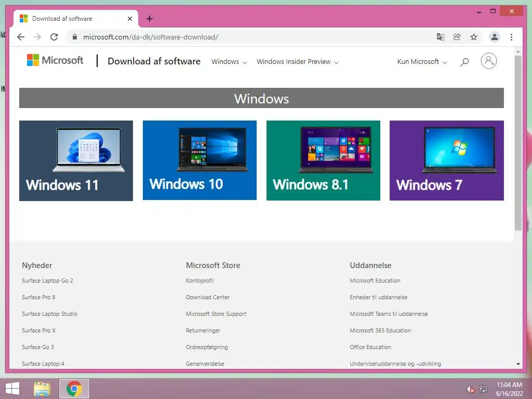The width and height of the screenshot is (532, 399).
Task: Click Chrome icon in taskbar
Action: 74,389
